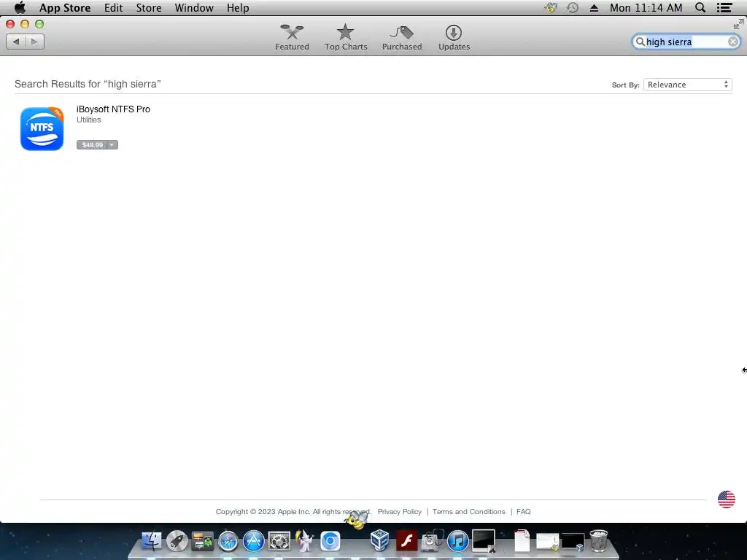Click the bee icon in menu bar
747x560 pixels.
[551, 7]
